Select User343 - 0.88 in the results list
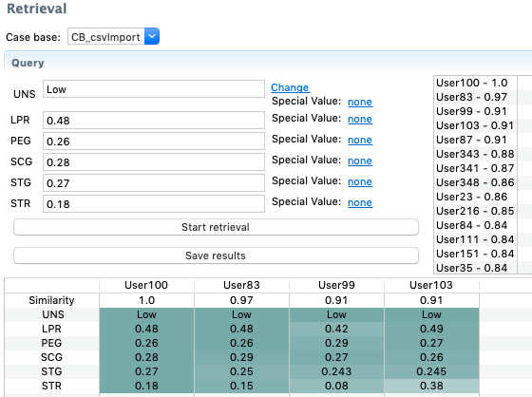 [x=475, y=154]
